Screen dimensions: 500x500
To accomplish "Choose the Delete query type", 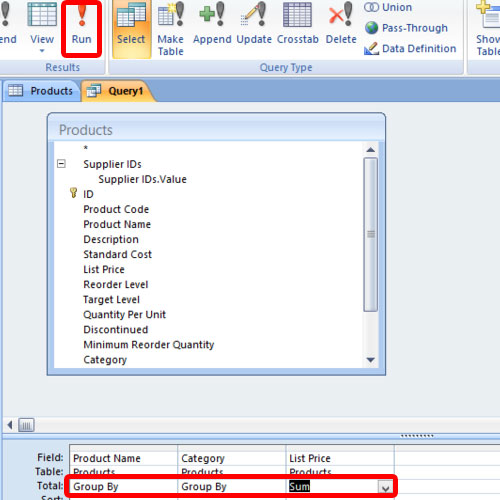I will [x=341, y=24].
